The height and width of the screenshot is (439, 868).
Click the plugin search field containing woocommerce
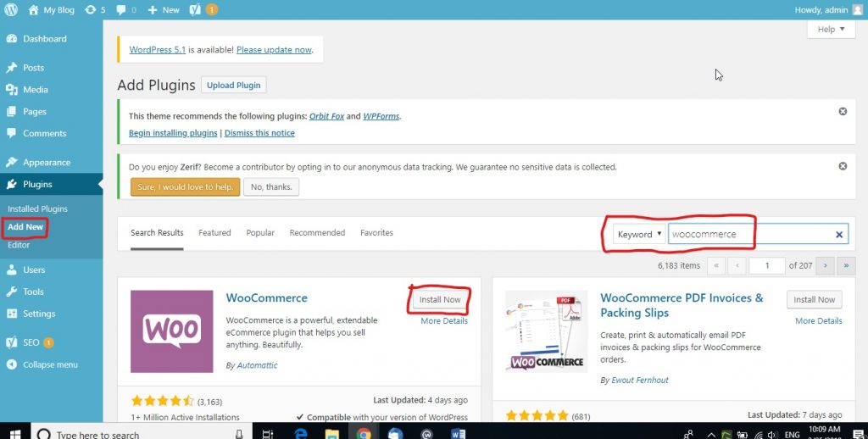(x=758, y=234)
